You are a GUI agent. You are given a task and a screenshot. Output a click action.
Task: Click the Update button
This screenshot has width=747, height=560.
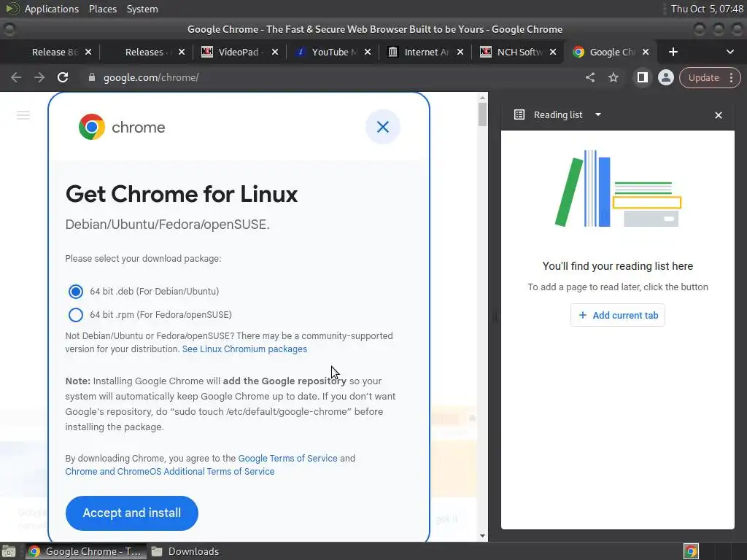[x=703, y=77]
